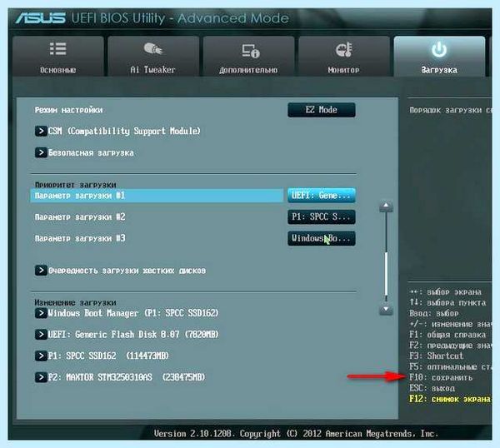Click the vertical scrollbar thumb
500x448 pixels.
tap(386, 273)
